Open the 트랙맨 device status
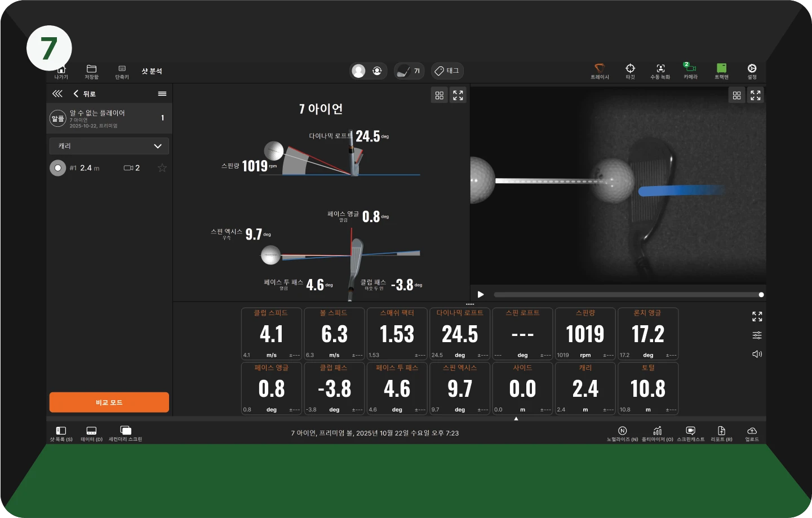The width and height of the screenshot is (812, 518). coord(721,72)
